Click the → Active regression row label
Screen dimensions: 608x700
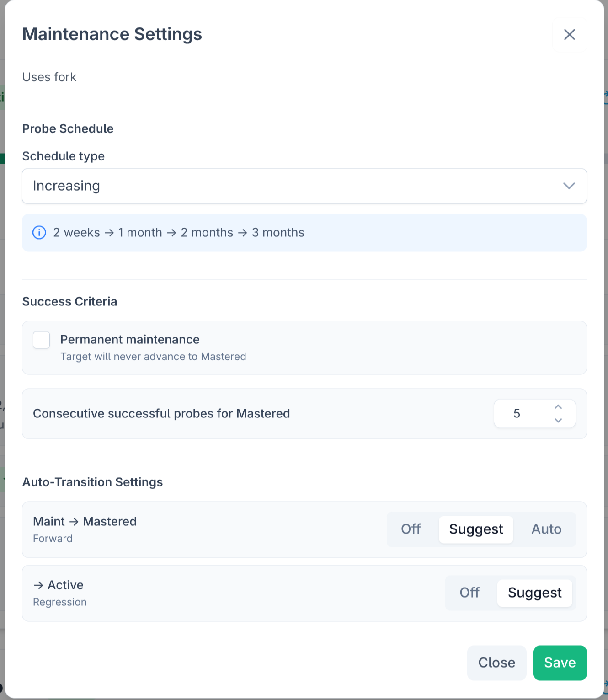point(59,585)
